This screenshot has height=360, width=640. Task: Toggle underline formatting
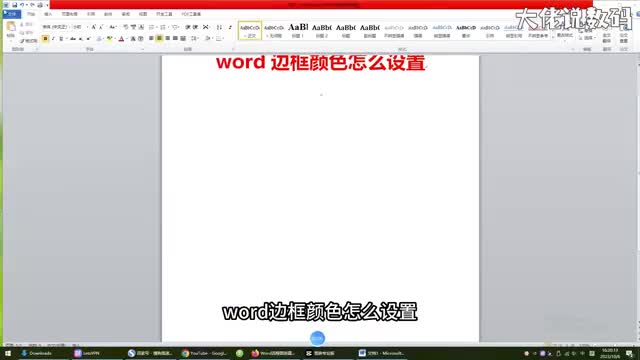point(61,38)
